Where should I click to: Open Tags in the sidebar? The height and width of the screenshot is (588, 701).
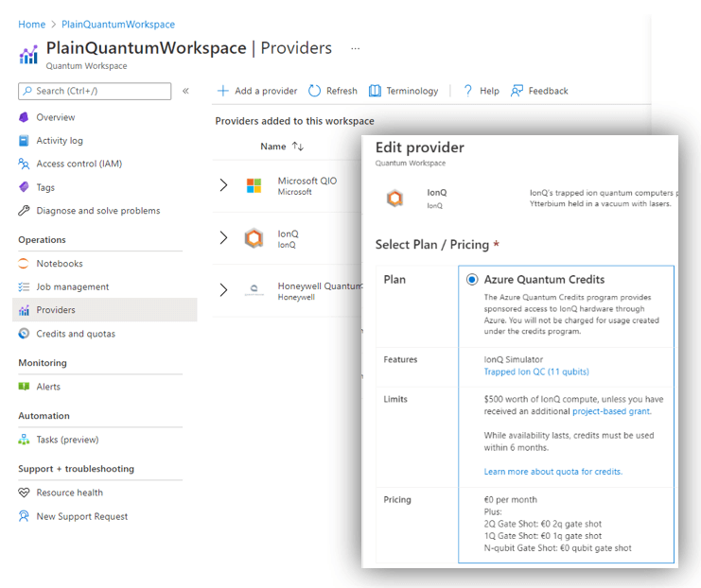coord(45,187)
